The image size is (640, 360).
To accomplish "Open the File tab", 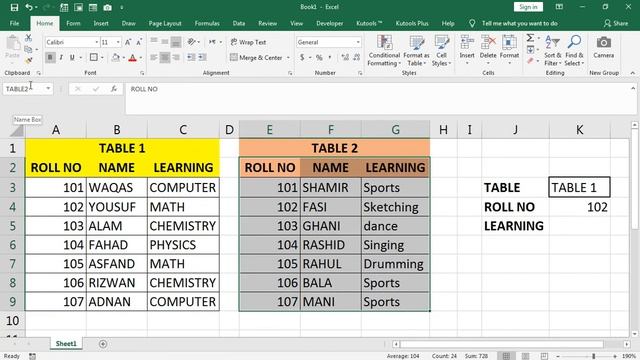I will (14, 23).
